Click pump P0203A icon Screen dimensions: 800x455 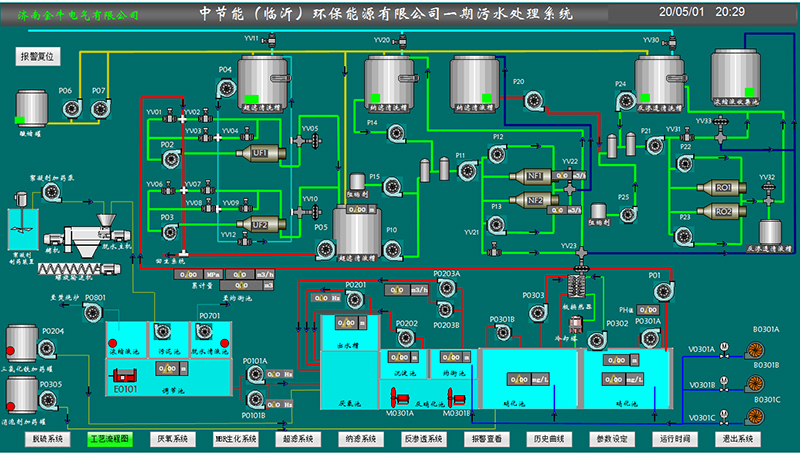click(446, 289)
